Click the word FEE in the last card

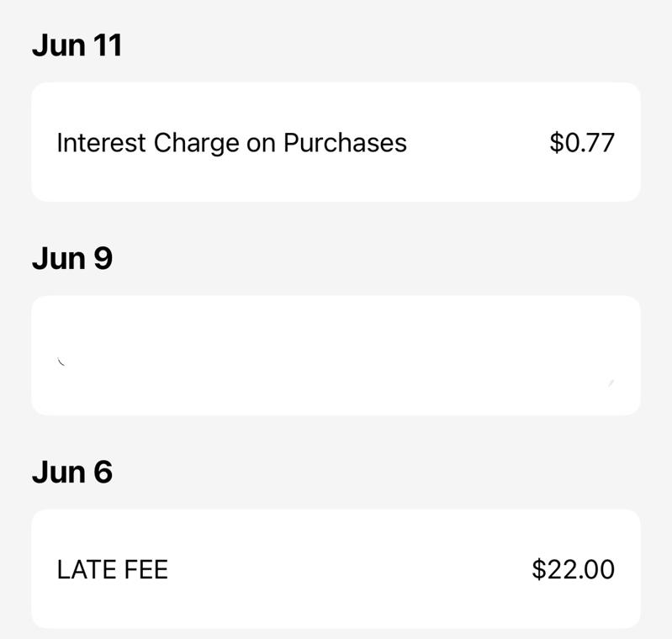click(146, 569)
